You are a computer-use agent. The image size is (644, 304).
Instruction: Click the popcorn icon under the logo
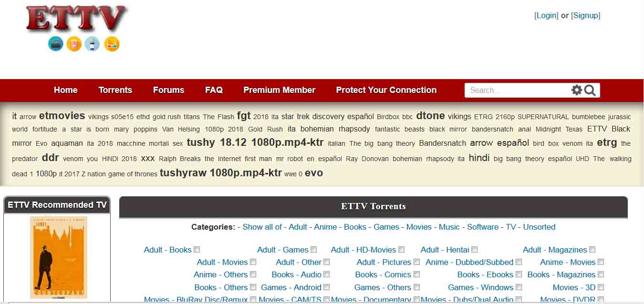point(74,44)
